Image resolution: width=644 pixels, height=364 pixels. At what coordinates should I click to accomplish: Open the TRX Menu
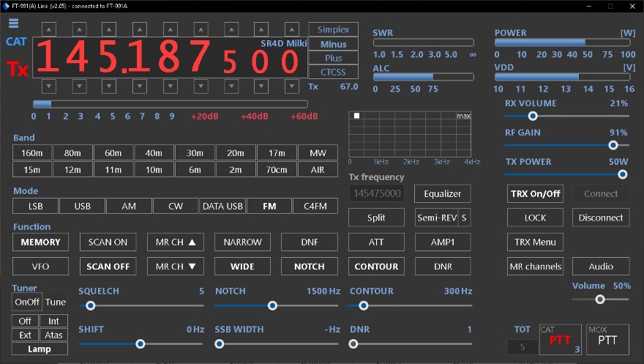tap(535, 242)
